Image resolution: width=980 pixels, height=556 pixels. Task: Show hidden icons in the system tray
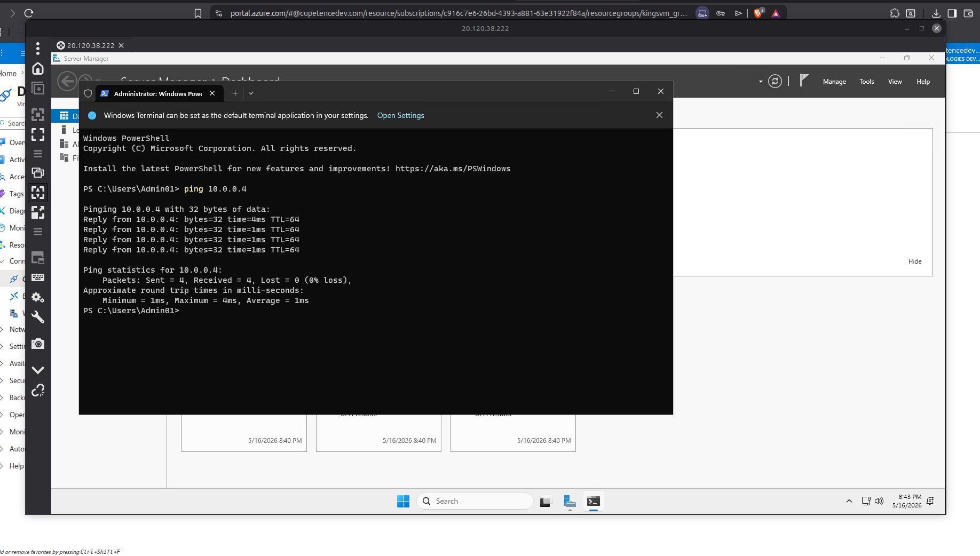849,501
